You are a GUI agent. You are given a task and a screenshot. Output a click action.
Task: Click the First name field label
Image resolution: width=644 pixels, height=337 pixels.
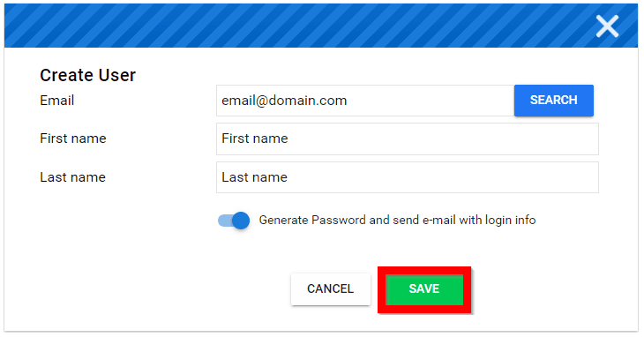click(73, 139)
